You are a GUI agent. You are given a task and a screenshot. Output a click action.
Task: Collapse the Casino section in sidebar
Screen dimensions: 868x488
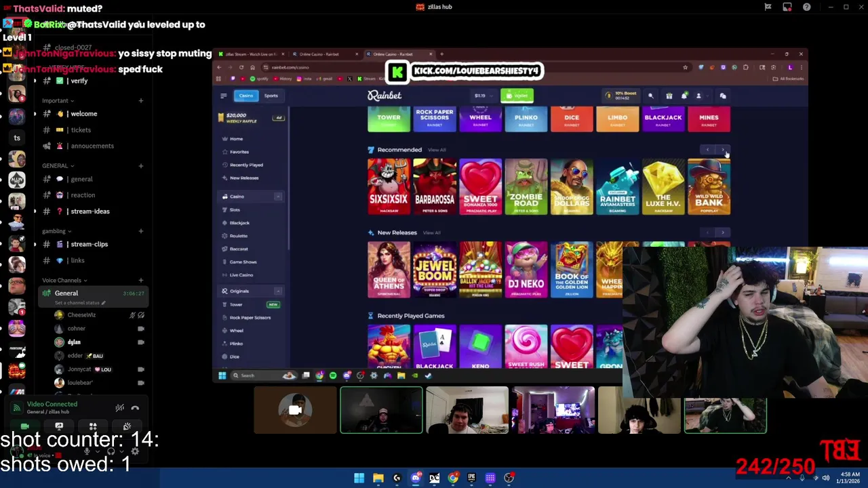point(278,197)
